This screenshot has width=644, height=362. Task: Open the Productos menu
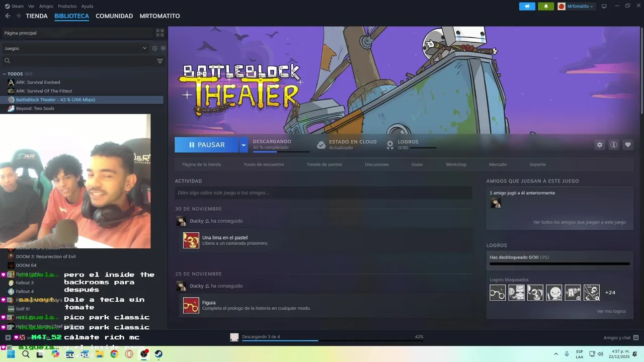pyautogui.click(x=67, y=6)
